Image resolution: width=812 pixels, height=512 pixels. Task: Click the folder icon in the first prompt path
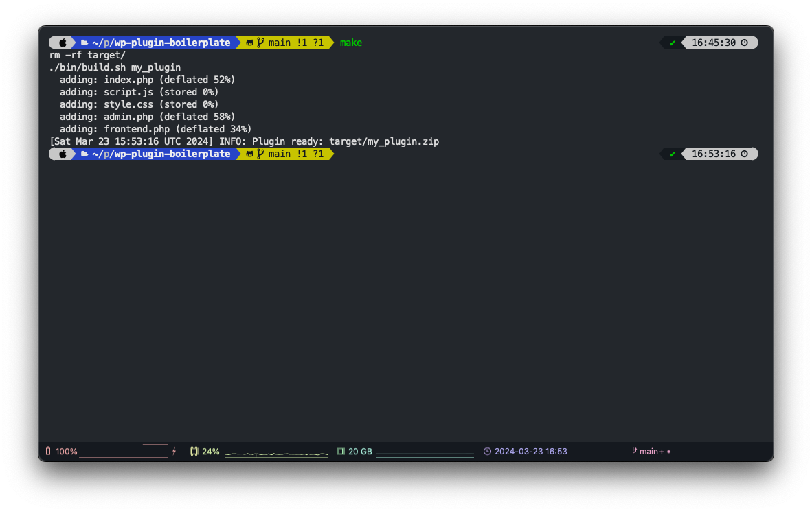84,43
